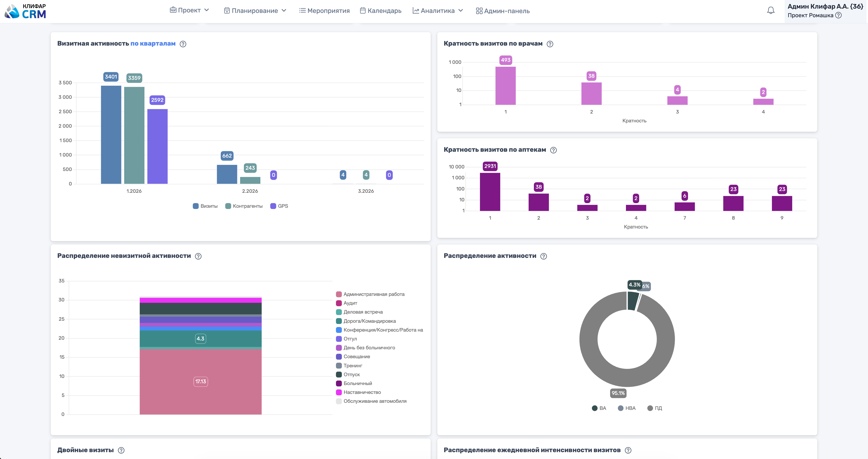The height and width of the screenshot is (459, 868).
Task: Click the 2931 bar in pharmacies chart
Action: click(490, 192)
